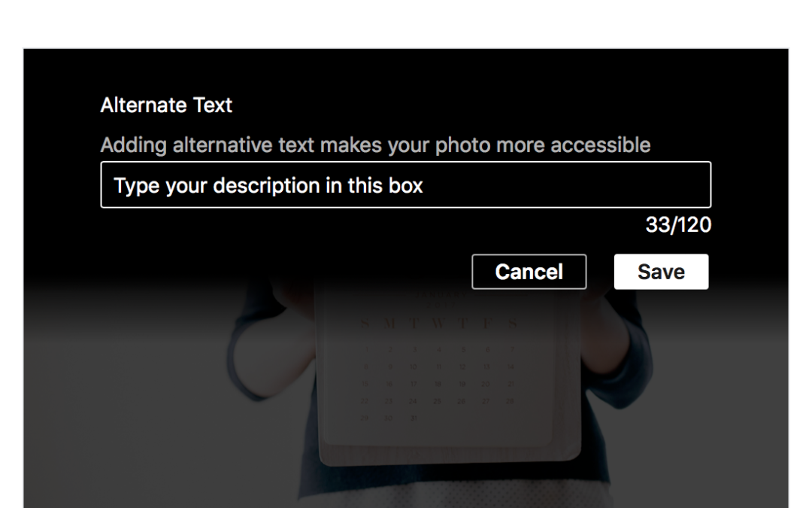812x508 pixels.
Task: Place cursor after the word "box" in the field
Action: click(x=424, y=185)
